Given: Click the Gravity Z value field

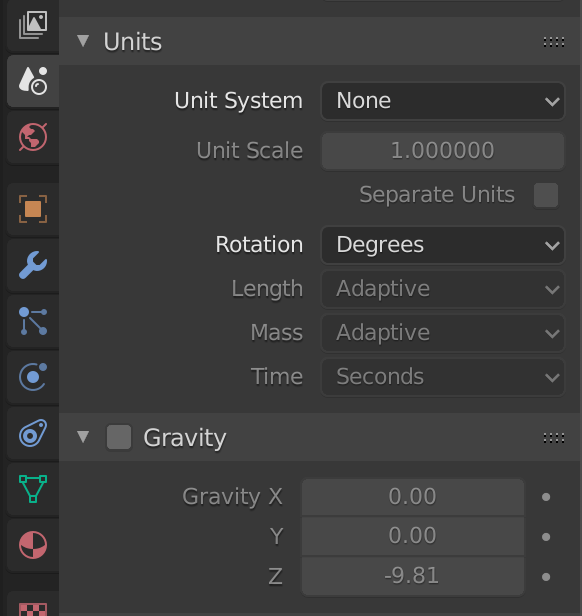Looking at the screenshot, I should [413, 576].
